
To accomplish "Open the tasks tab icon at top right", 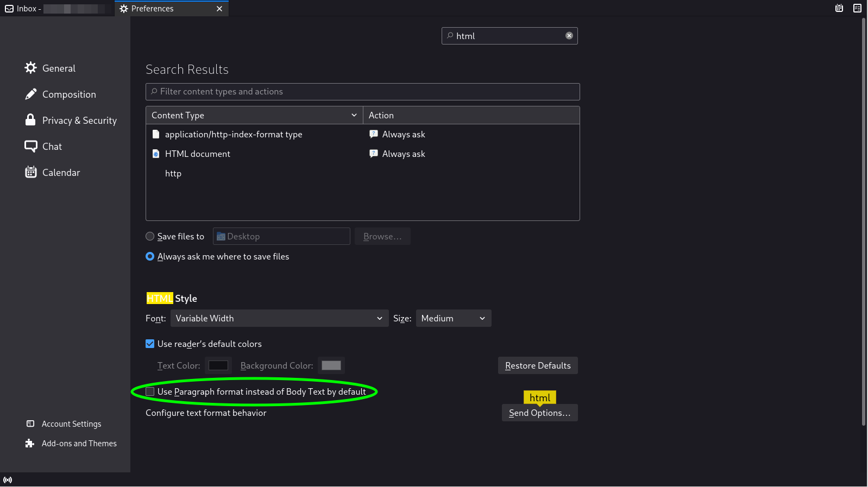I will tap(857, 8).
